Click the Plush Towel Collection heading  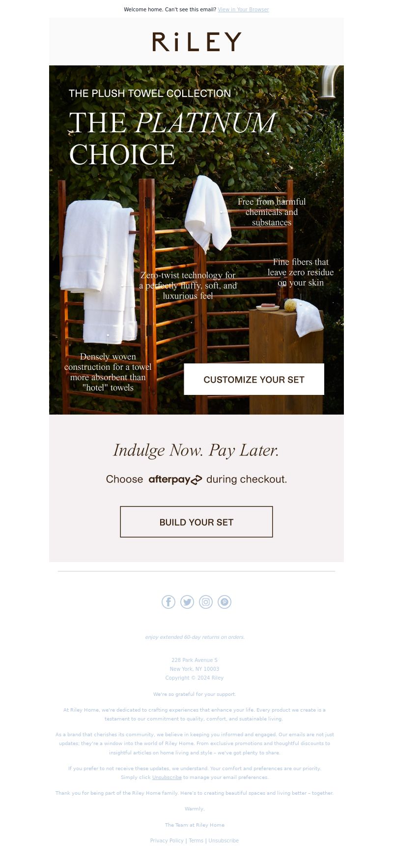[150, 93]
